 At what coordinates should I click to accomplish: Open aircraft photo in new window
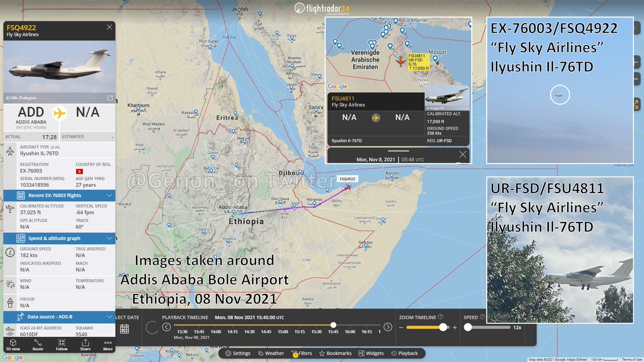[x=110, y=98]
